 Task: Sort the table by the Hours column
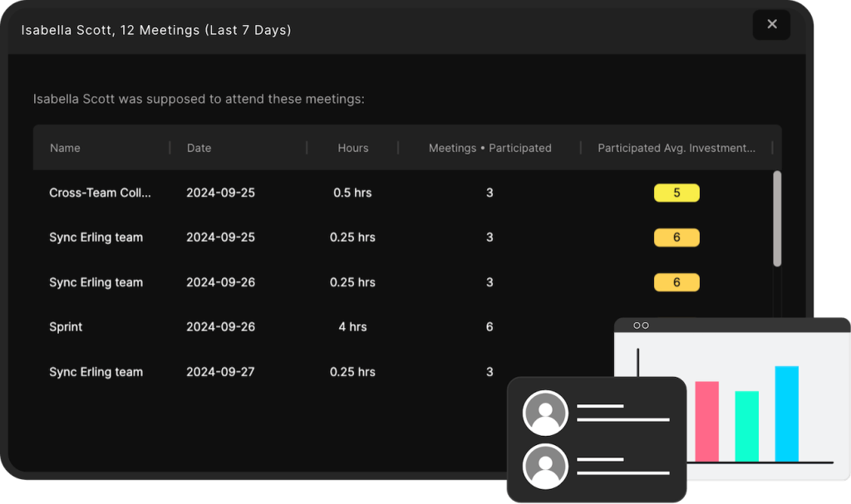[352, 148]
